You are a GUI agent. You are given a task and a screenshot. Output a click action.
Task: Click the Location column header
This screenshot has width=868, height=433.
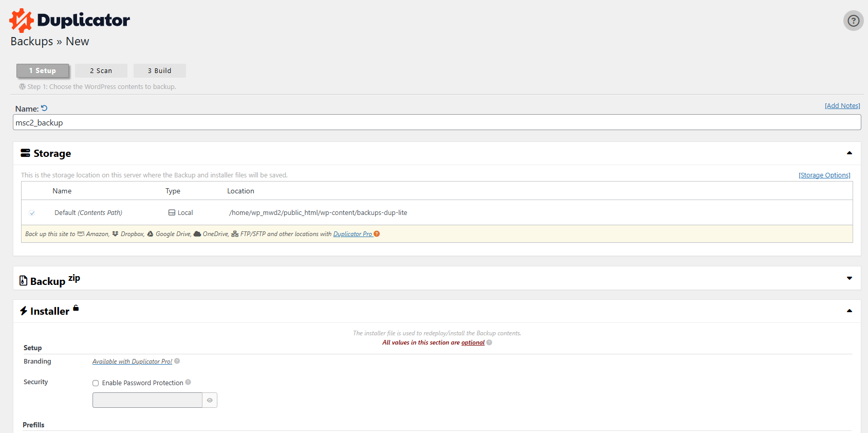[241, 191]
